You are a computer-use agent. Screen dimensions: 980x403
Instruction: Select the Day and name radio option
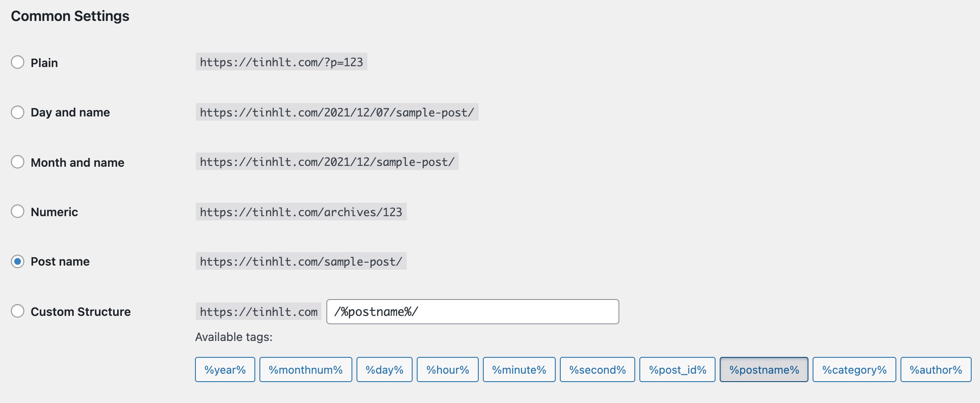pyautogui.click(x=18, y=112)
